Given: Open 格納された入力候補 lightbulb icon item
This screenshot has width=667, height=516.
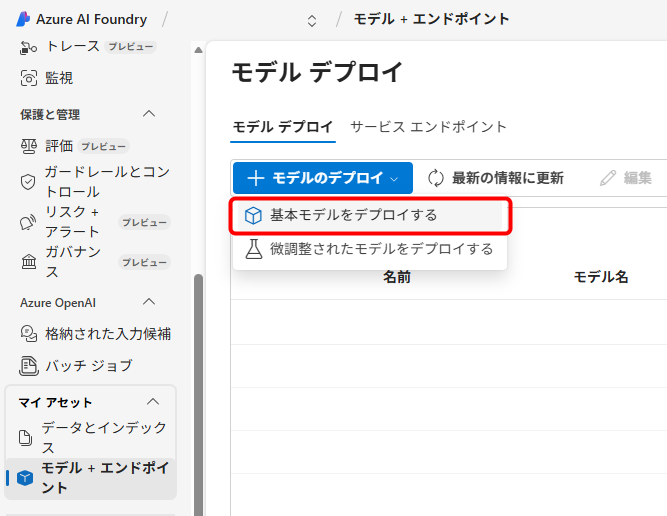Looking at the screenshot, I should (28, 334).
